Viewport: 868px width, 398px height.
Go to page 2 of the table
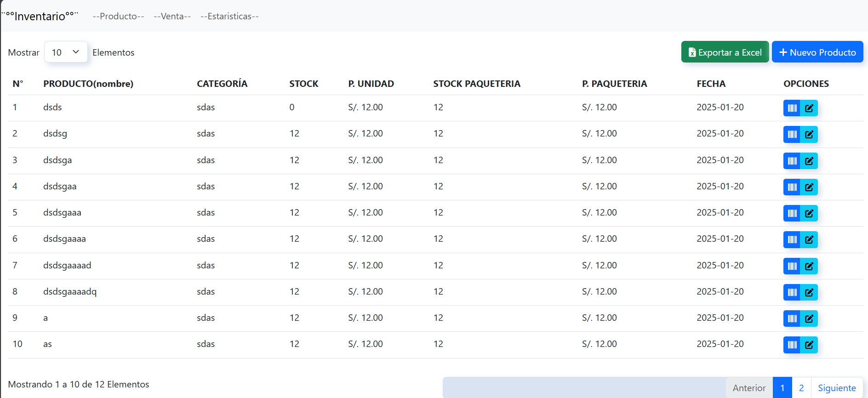point(801,388)
